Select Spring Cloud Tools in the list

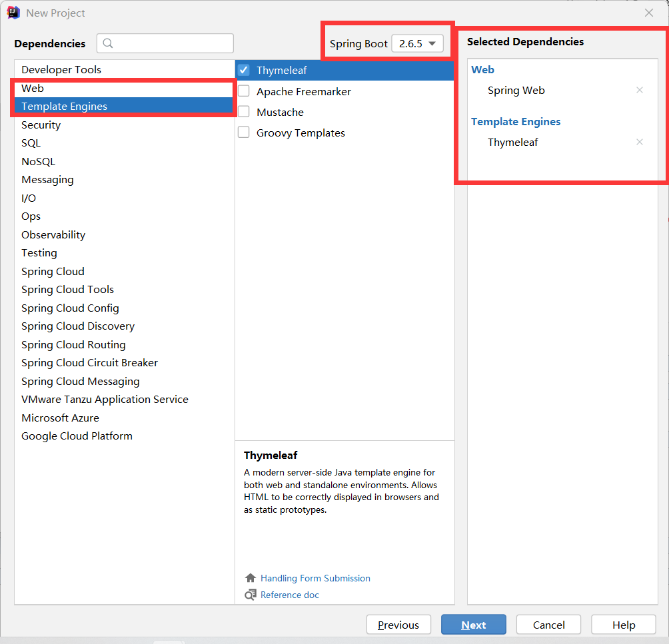[124, 290]
